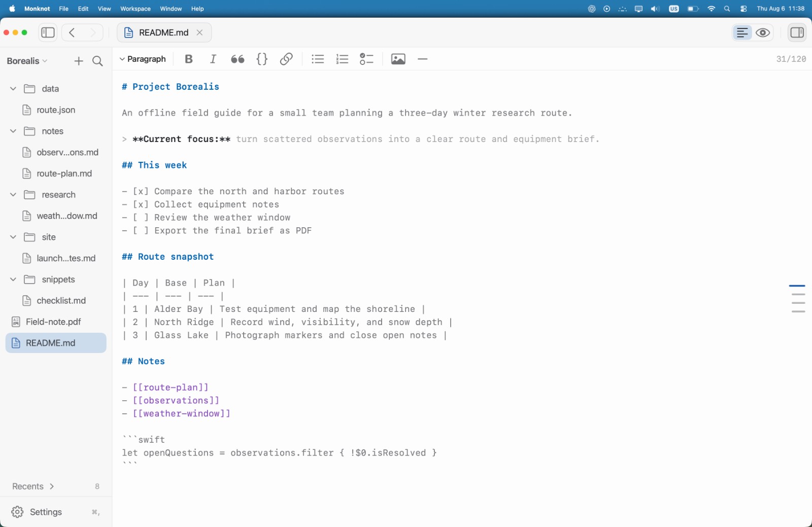Screen dimensions: 812x527
Task: Collapse the notes folder
Action: tap(13, 131)
